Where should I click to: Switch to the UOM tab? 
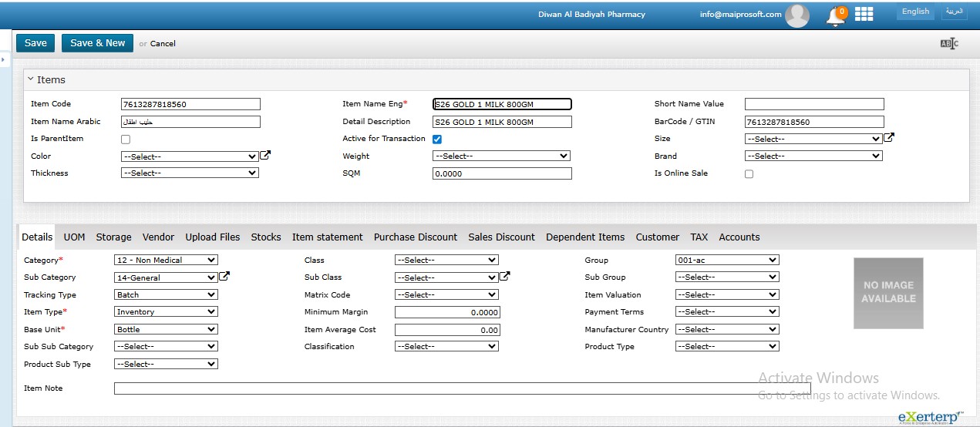pos(74,237)
